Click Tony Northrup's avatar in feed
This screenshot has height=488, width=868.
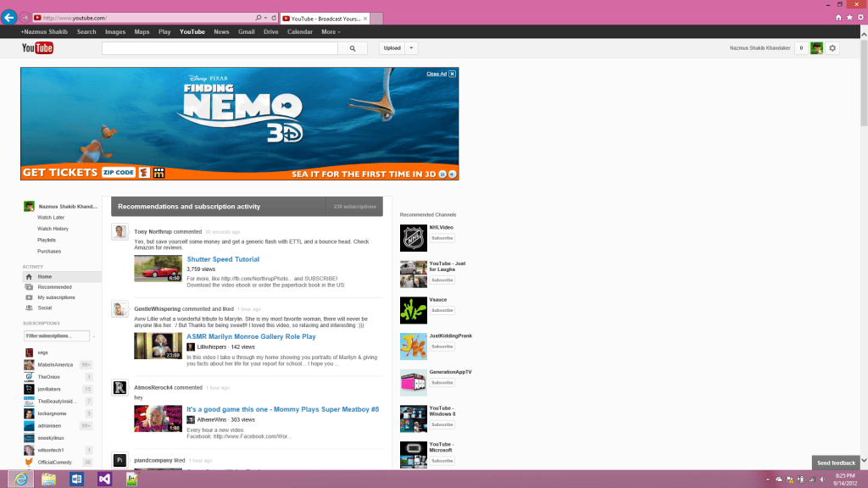[120, 232]
